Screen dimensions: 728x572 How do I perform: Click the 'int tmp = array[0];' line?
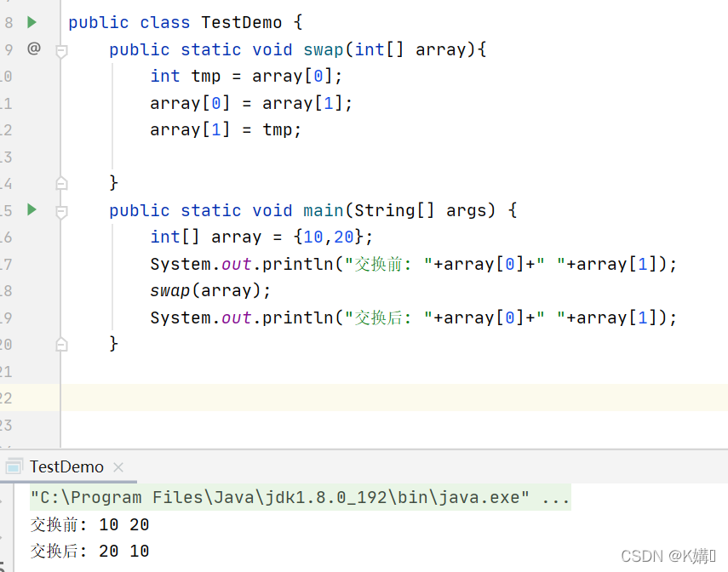(246, 76)
